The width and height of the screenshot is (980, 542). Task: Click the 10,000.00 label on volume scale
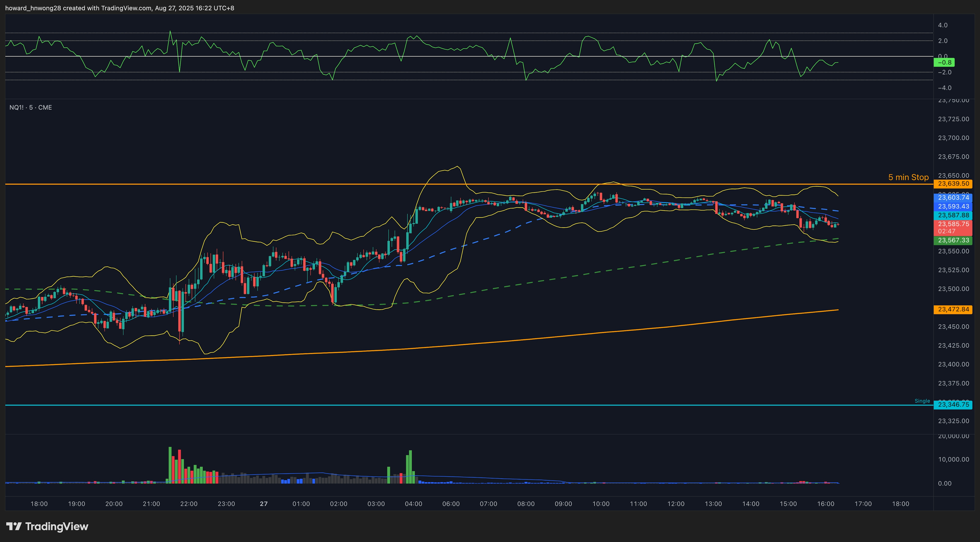tap(953, 459)
